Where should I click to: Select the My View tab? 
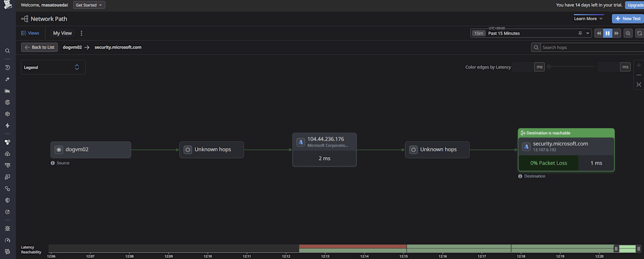tap(62, 33)
